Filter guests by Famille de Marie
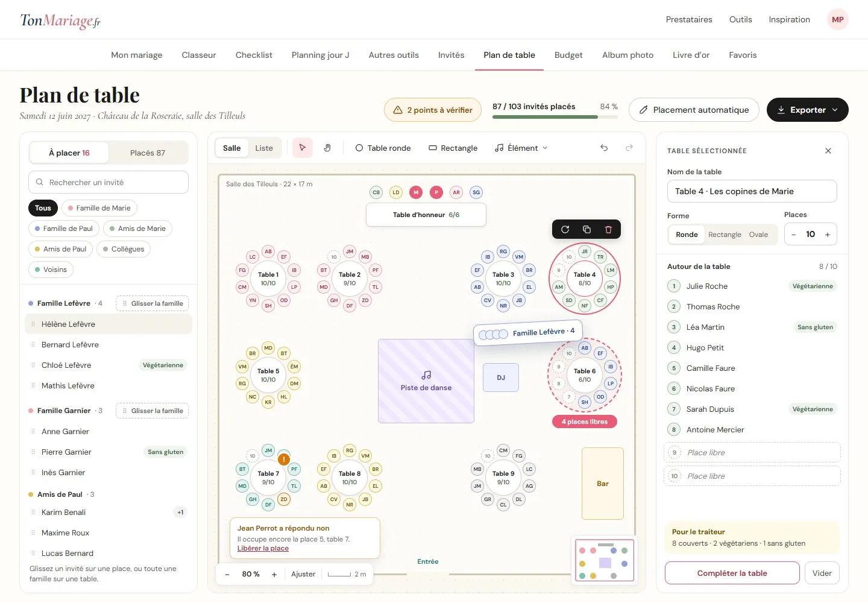The image size is (868, 603). point(99,208)
